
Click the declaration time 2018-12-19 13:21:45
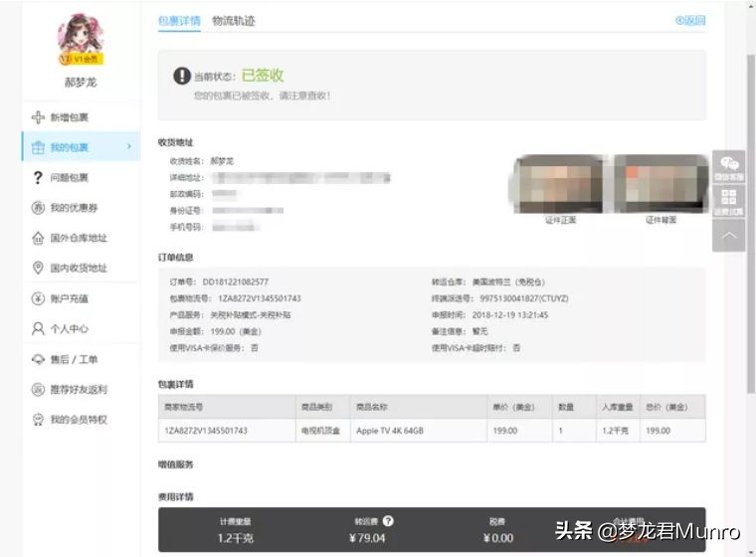pos(510,315)
